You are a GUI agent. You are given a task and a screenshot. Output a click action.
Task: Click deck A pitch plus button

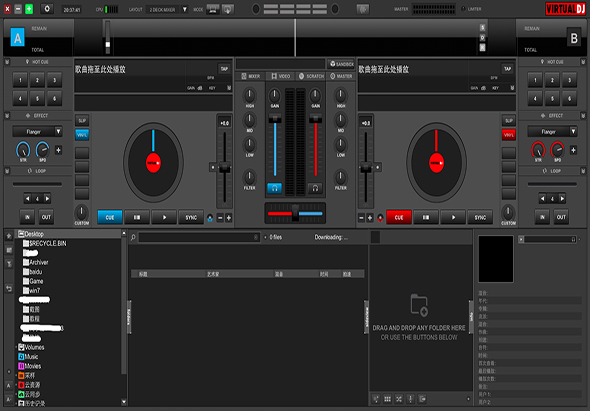click(x=228, y=218)
